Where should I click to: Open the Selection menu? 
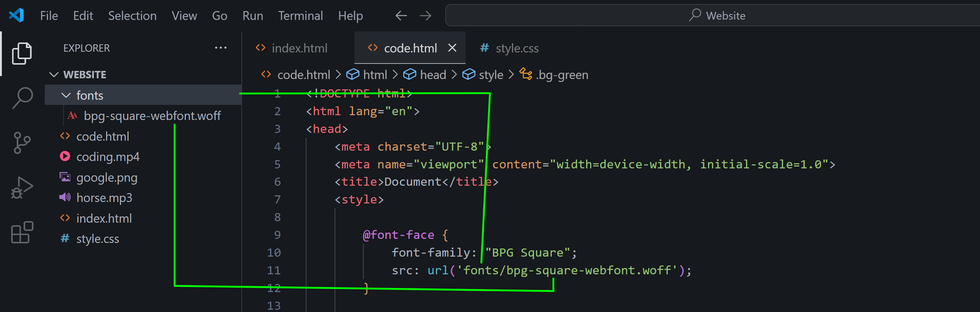tap(132, 16)
